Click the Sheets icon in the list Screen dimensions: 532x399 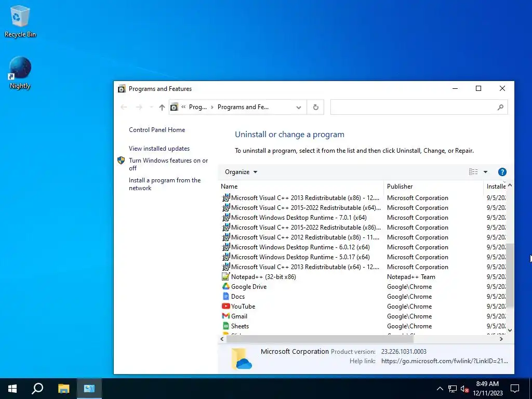(225, 326)
